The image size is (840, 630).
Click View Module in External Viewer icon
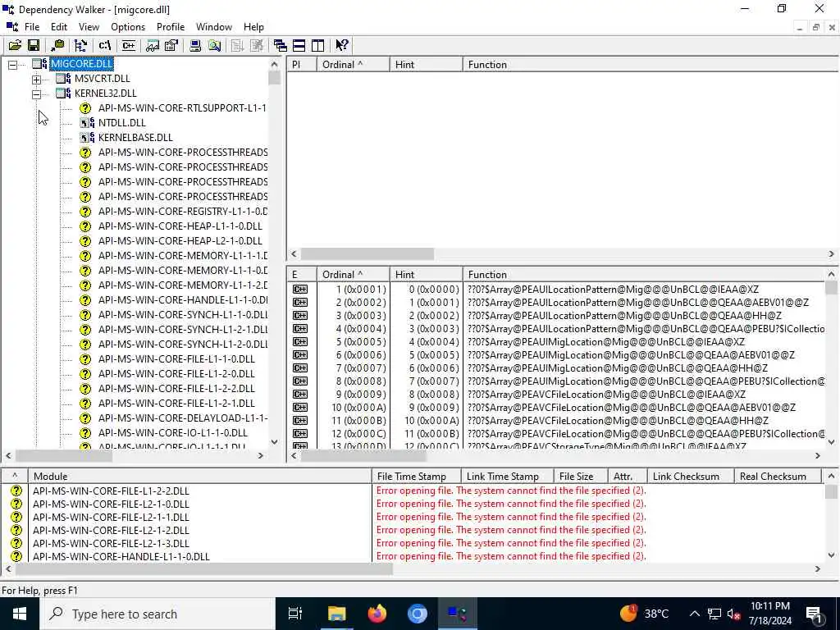point(153,46)
